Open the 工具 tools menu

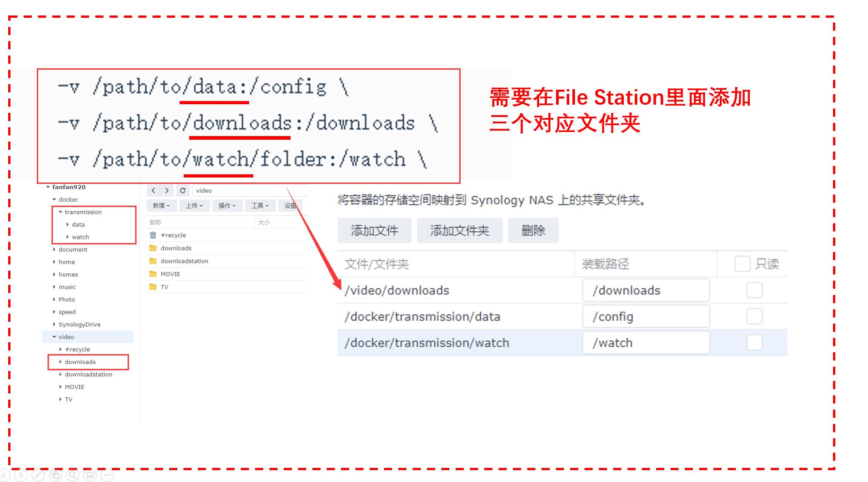pos(260,205)
